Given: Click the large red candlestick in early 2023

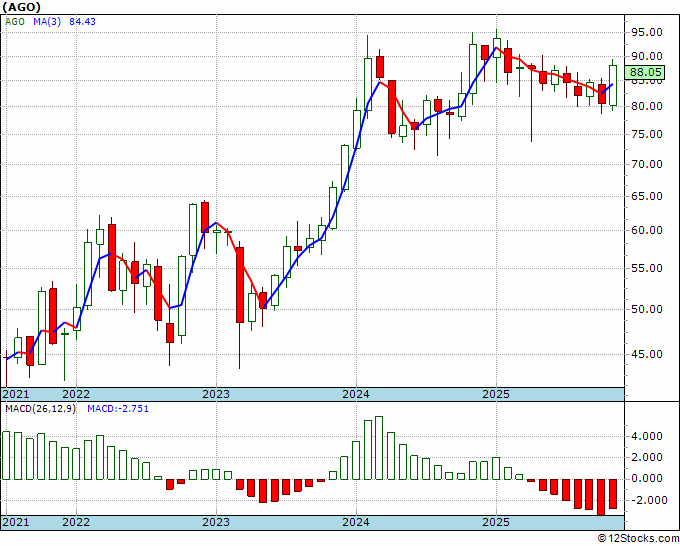Looking at the screenshot, I should 240,285.
